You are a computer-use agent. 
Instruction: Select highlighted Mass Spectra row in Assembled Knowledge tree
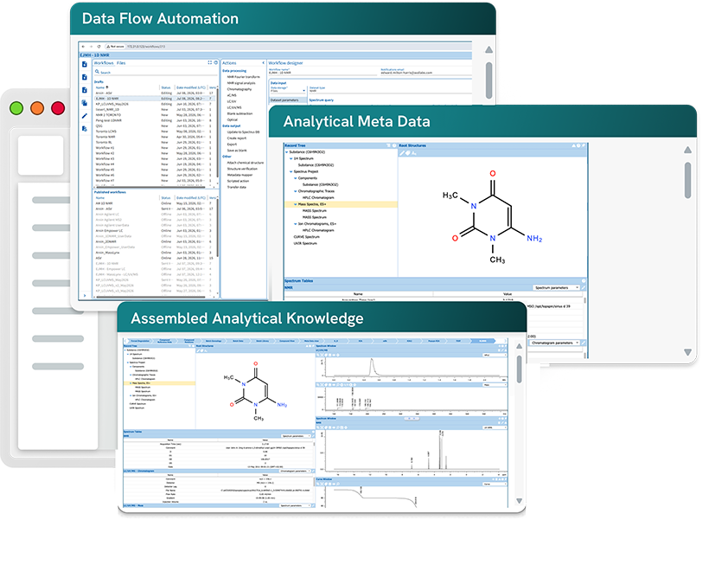(x=159, y=383)
